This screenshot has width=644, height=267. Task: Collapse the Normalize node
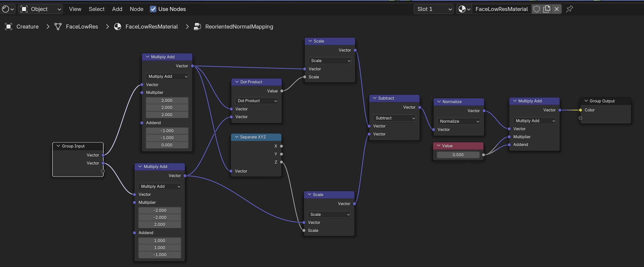click(x=439, y=102)
